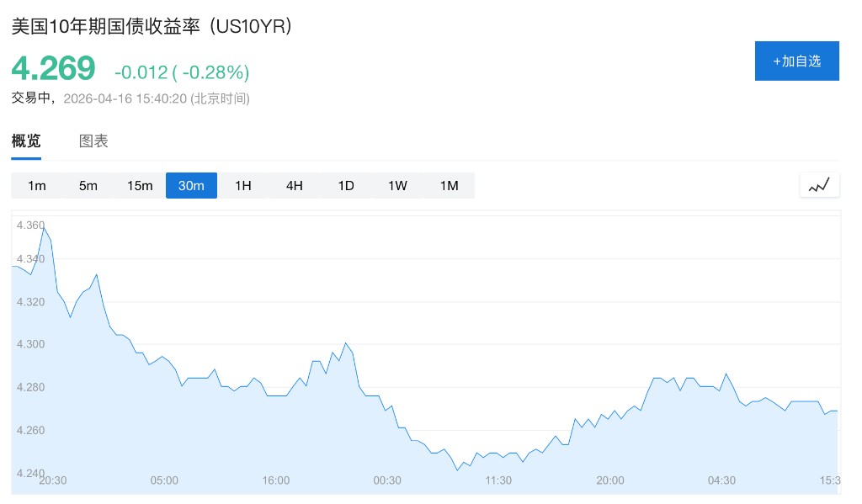Click the chart peak near 4.360
862x504 pixels.
(x=45, y=227)
